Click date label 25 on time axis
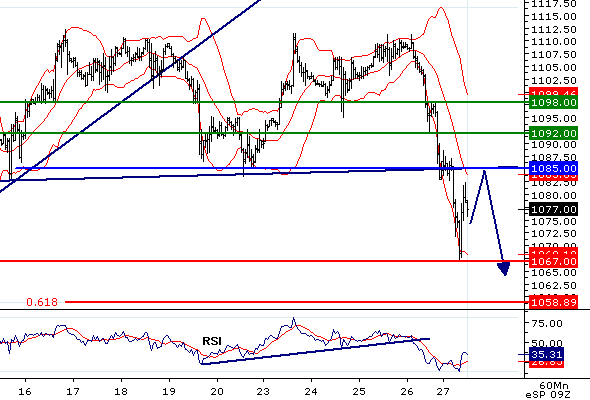 tap(359, 392)
